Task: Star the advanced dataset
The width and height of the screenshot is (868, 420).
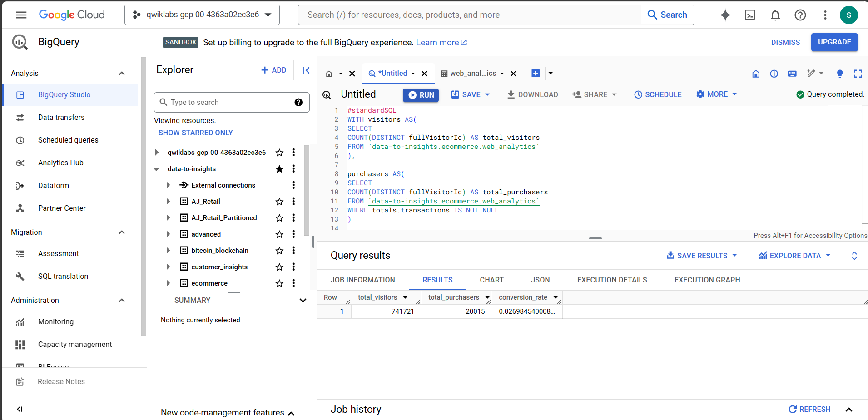Action: pyautogui.click(x=279, y=234)
